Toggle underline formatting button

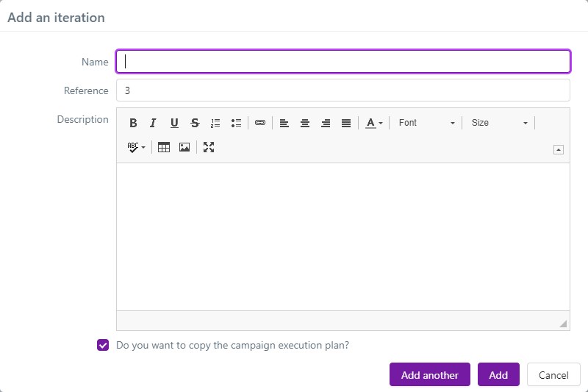tap(174, 124)
